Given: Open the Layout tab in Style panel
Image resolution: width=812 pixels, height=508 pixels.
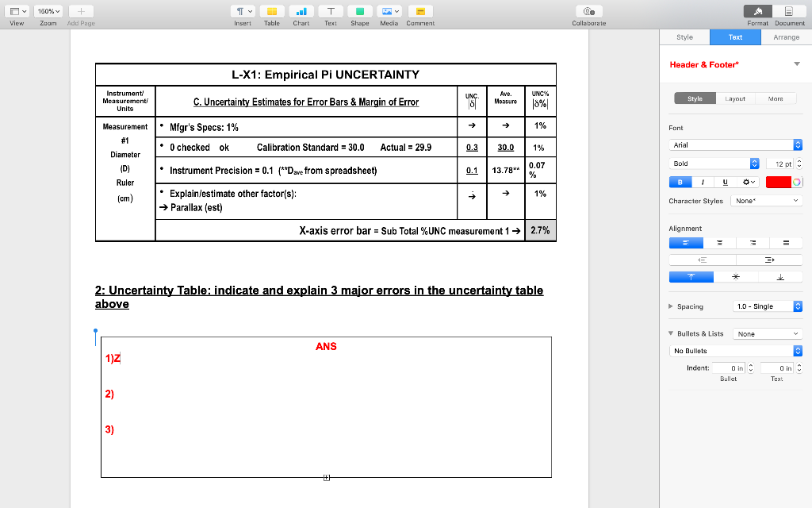Looking at the screenshot, I should pyautogui.click(x=733, y=99).
